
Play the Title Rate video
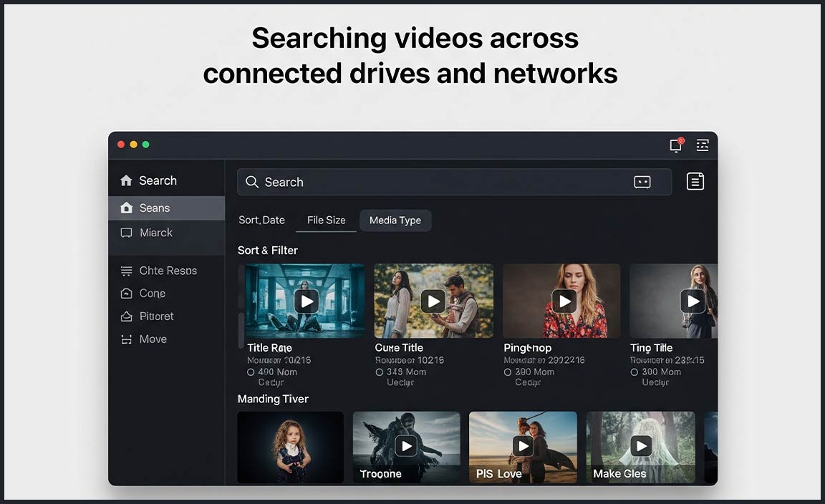[x=307, y=301]
